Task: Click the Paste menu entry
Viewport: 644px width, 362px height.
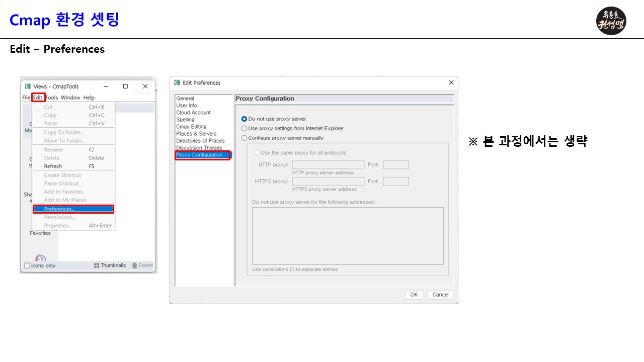Action: point(73,124)
